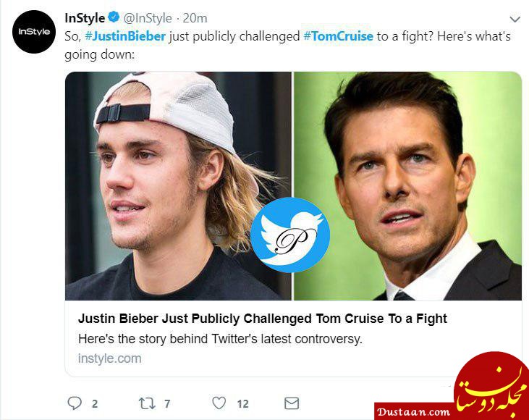The image size is (529, 420).
Task: Click the retweet count of 7
Action: tap(166, 403)
